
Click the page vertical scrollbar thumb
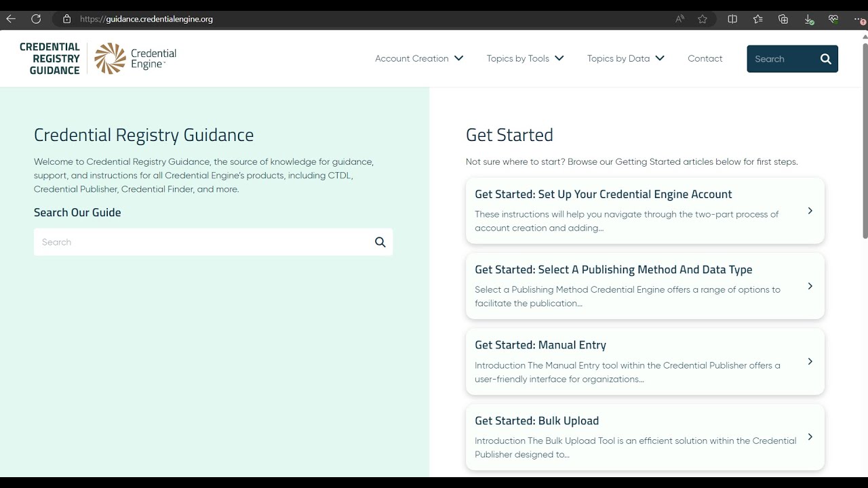click(x=865, y=140)
